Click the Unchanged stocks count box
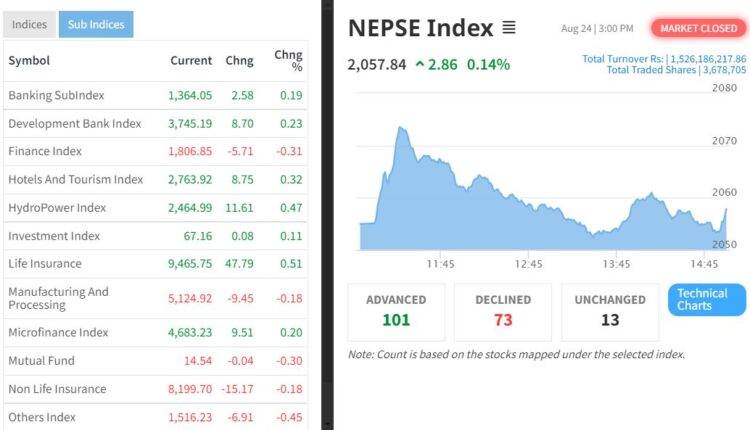750x430 pixels. [x=610, y=311]
